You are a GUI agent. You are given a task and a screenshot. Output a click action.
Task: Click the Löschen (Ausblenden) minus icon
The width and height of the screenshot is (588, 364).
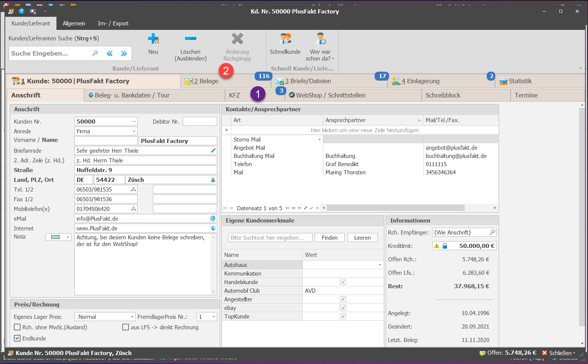[191, 38]
